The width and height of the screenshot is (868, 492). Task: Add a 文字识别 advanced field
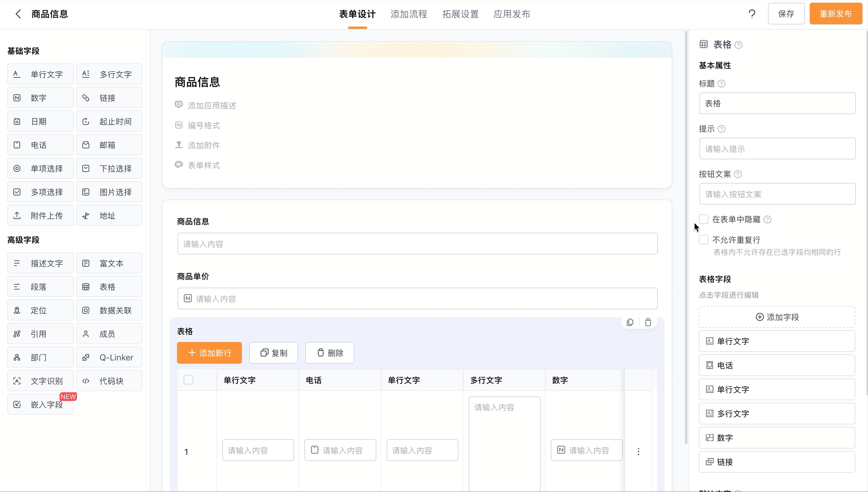pos(40,381)
